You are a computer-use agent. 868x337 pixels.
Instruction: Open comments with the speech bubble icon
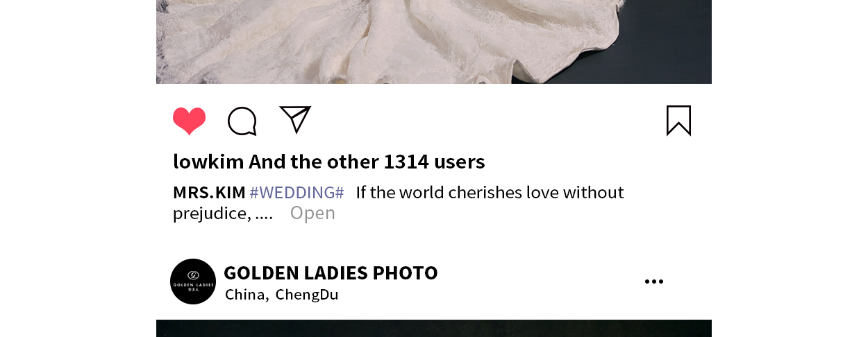coord(242,121)
